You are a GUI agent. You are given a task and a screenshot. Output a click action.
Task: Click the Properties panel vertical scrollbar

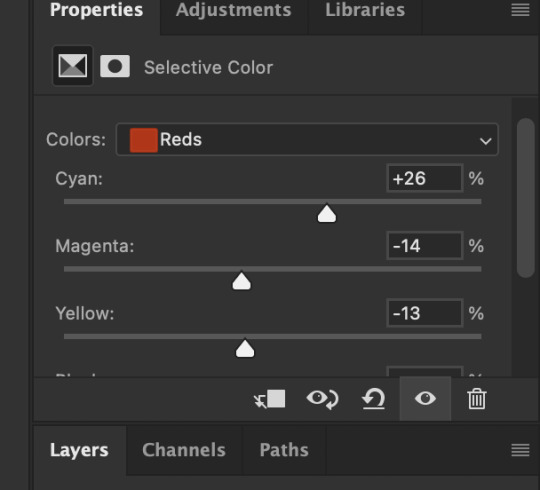(525, 198)
